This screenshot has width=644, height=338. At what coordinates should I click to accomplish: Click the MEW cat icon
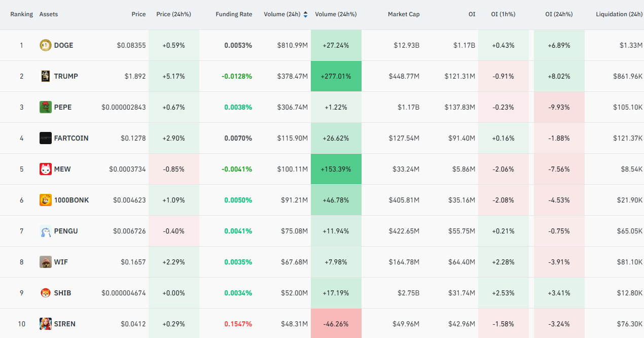tap(46, 169)
